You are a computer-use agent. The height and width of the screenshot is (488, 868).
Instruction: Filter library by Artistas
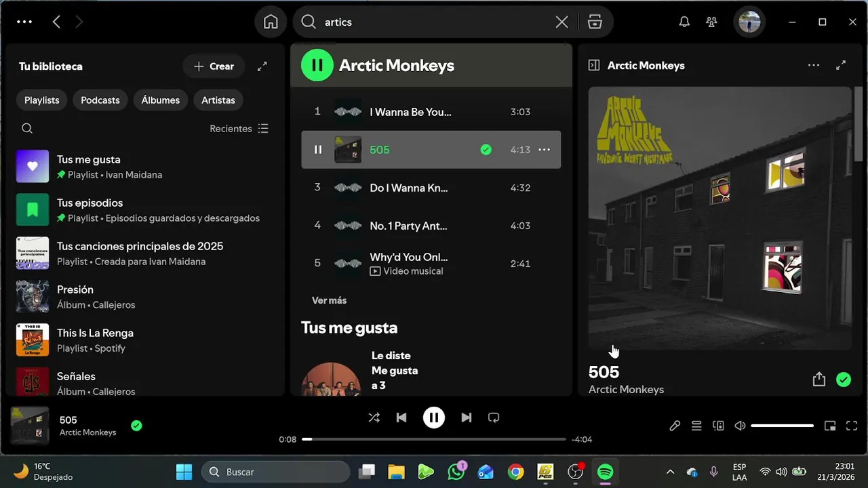pos(218,100)
